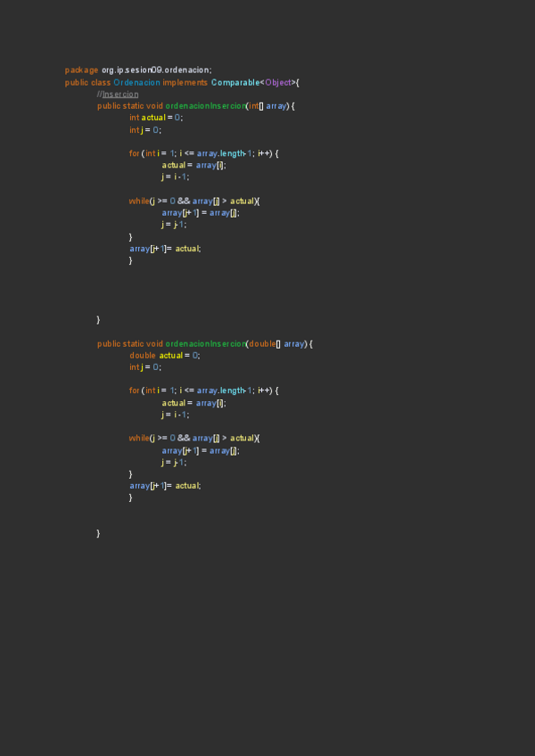Click the 'for' keyword in the first method
Image resolution: width=535 pixels, height=756 pixels.
coord(134,153)
